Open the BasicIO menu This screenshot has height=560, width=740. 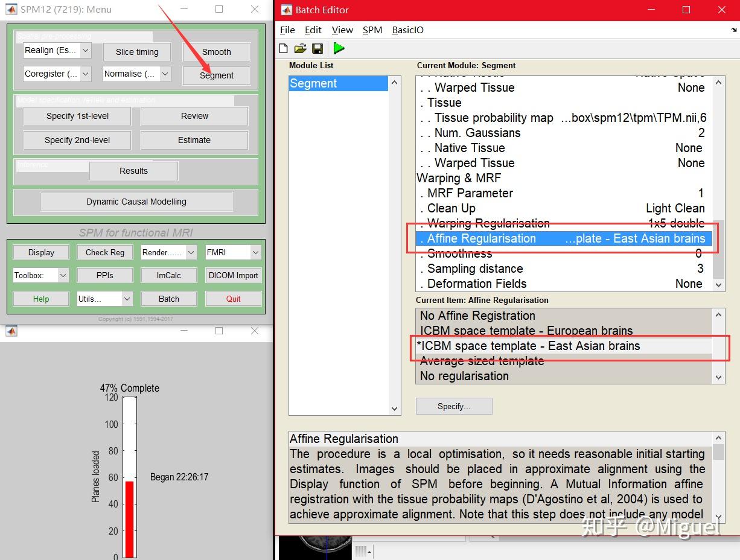click(408, 30)
